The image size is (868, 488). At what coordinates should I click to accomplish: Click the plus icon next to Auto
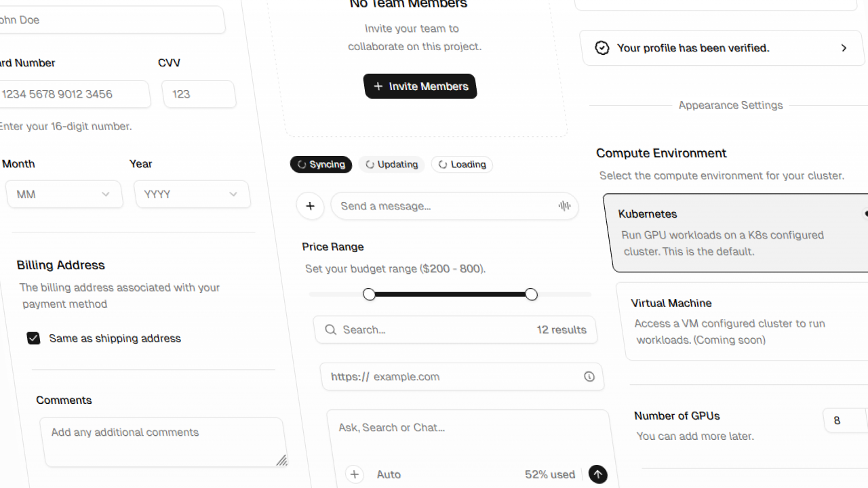point(354,474)
